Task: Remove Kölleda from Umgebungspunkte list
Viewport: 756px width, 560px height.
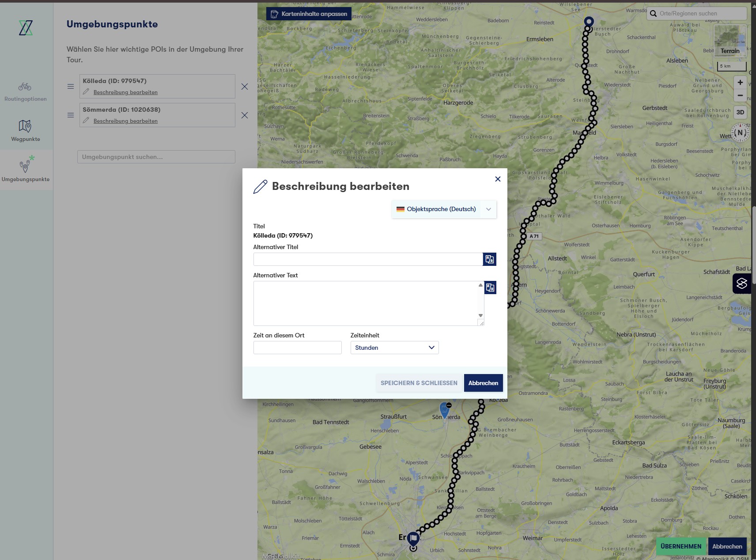Action: coord(245,87)
